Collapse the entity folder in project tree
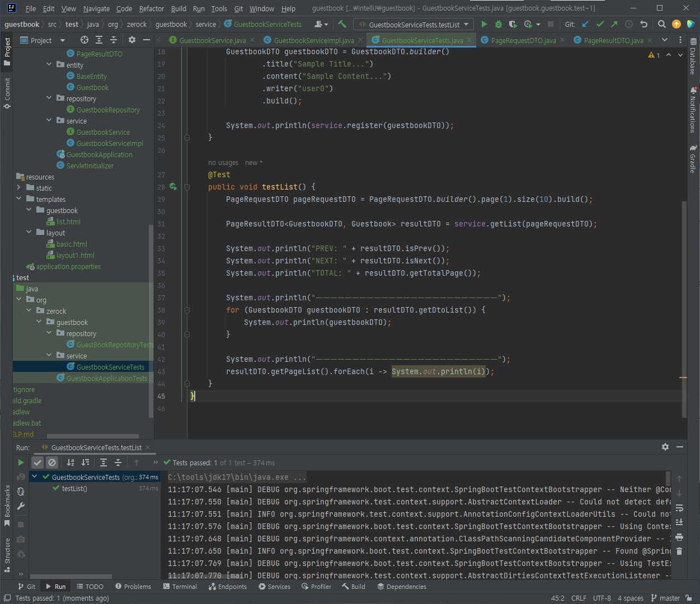Screen dimensions: 700x604 pos(49,65)
